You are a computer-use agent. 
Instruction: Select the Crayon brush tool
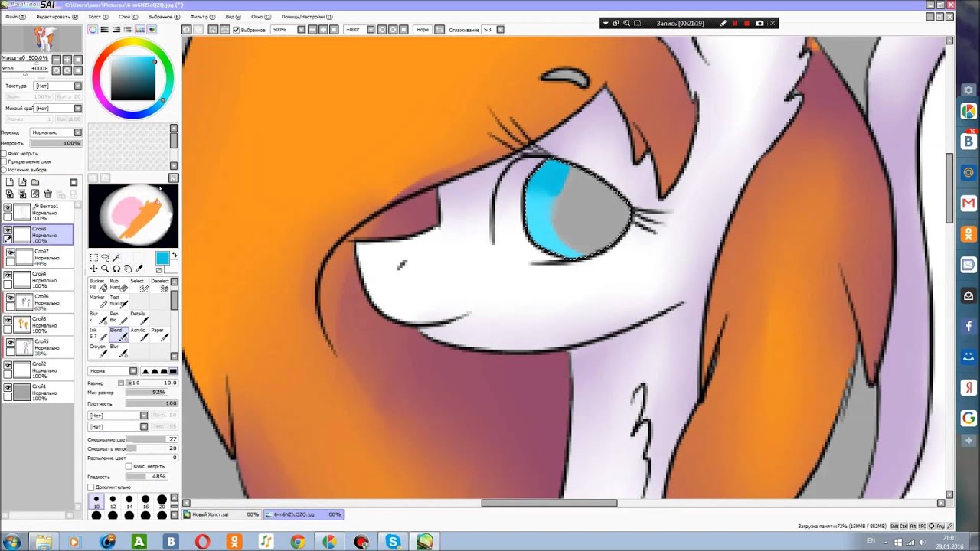click(98, 350)
